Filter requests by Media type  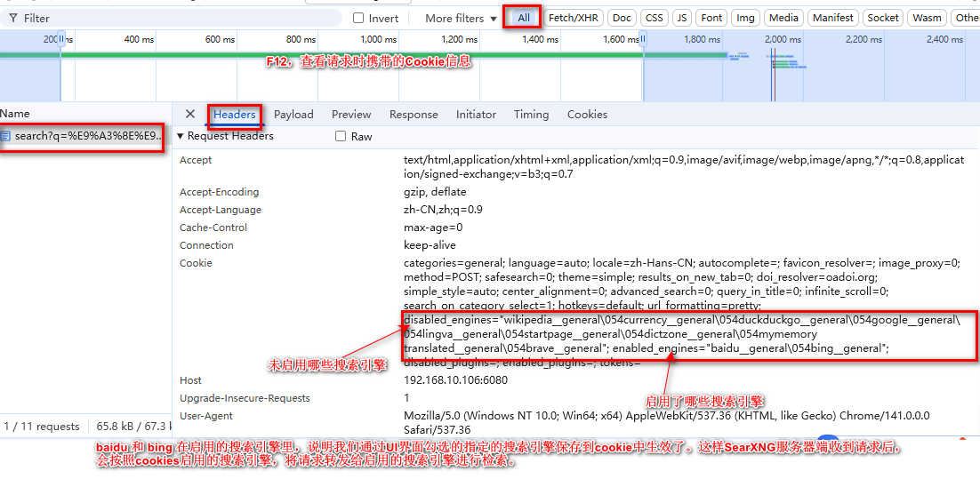click(x=783, y=18)
